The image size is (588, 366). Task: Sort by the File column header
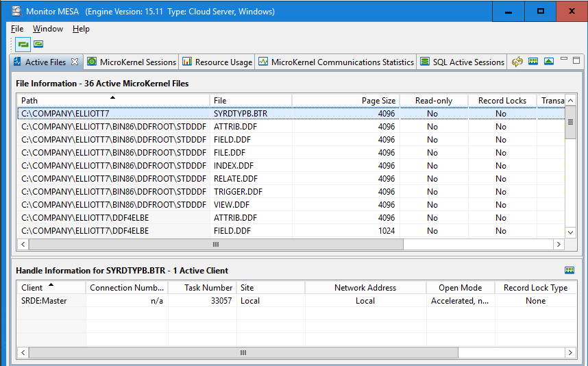coord(251,101)
